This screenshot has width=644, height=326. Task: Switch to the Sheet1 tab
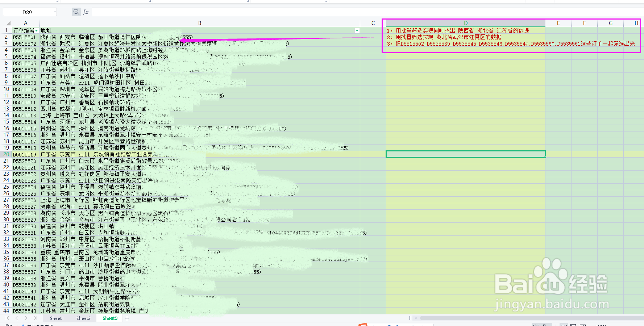point(57,318)
